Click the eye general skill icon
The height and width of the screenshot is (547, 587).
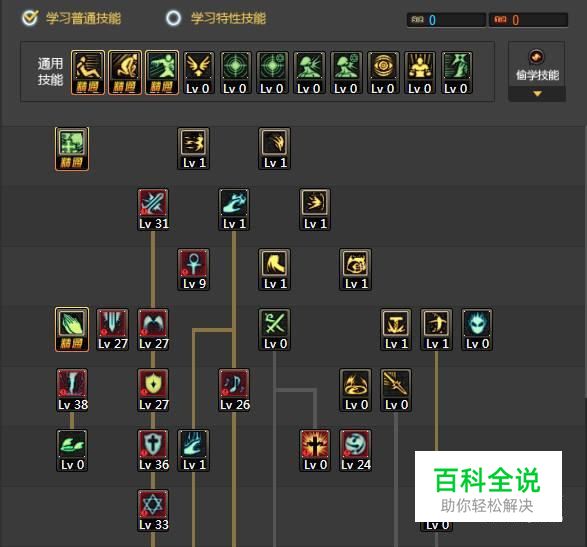pos(383,73)
